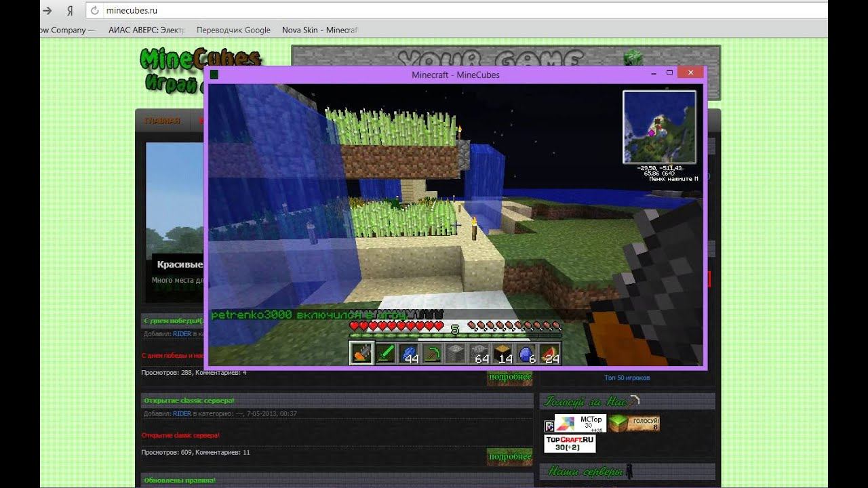Vote via the Голосуй grass block banner
868x488 pixels.
(634, 424)
